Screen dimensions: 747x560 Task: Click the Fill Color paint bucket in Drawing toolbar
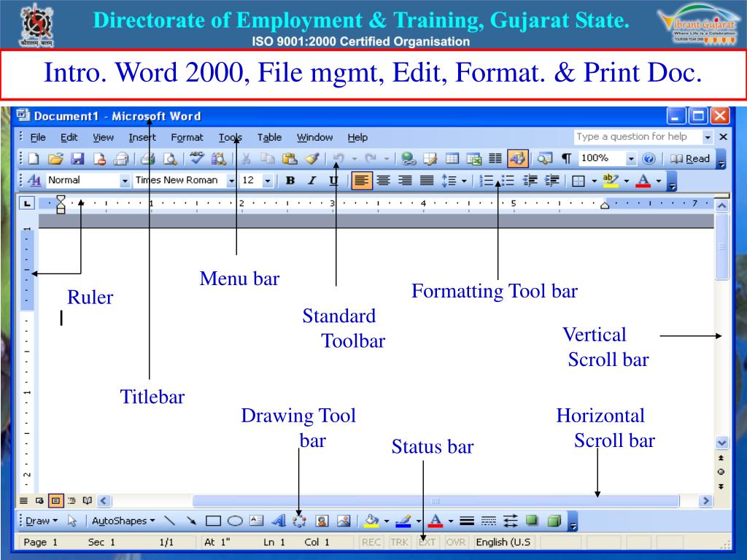click(x=371, y=521)
